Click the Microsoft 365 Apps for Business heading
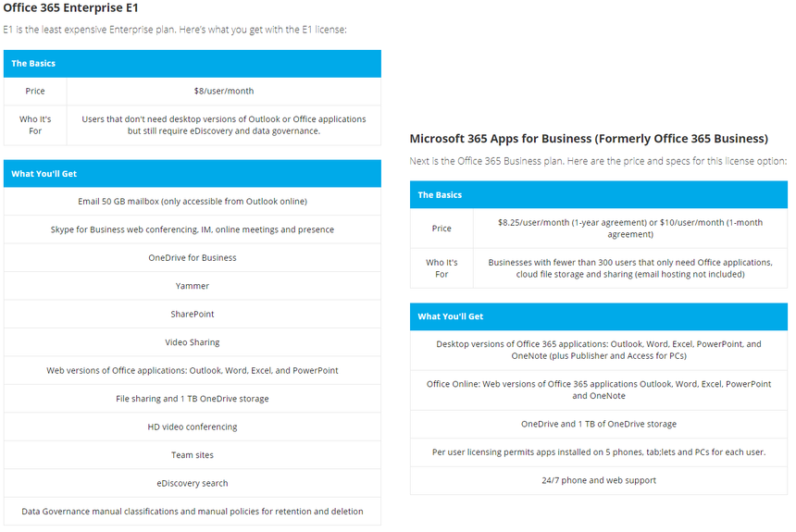Viewport: 796px width, 532px height. (x=589, y=139)
